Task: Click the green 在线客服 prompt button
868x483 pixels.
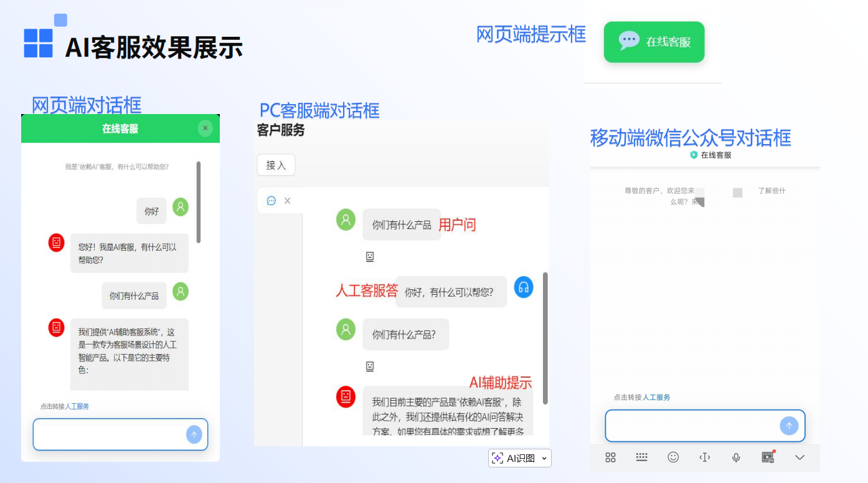Action: coord(654,42)
